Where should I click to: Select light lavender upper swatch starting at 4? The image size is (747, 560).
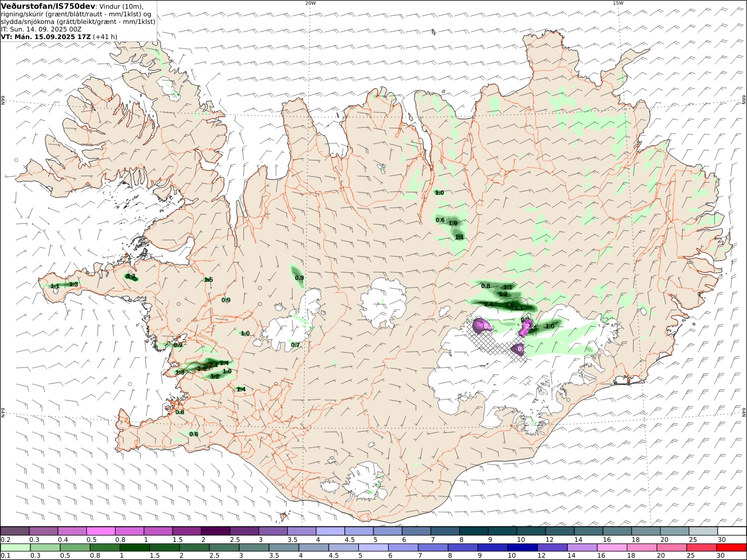pos(330,531)
